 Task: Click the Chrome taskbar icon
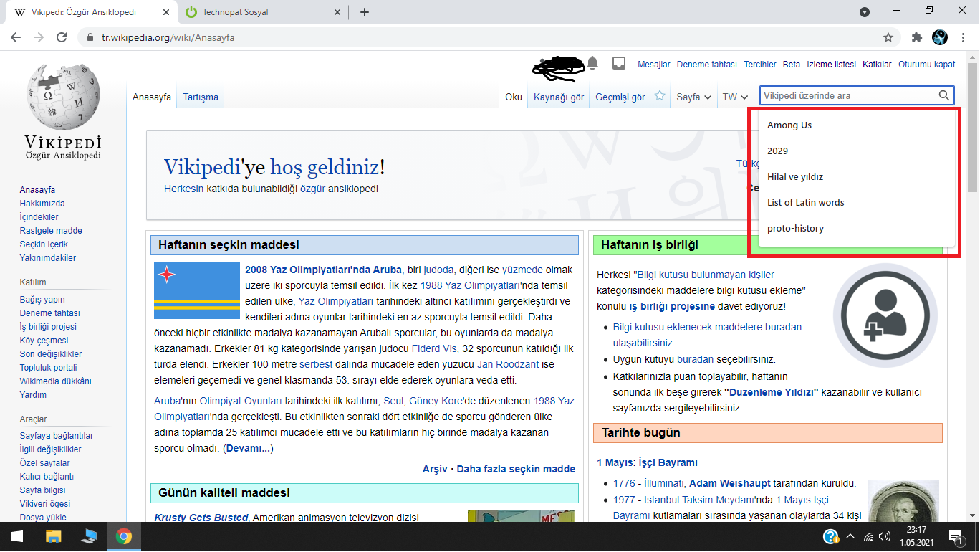tap(124, 536)
